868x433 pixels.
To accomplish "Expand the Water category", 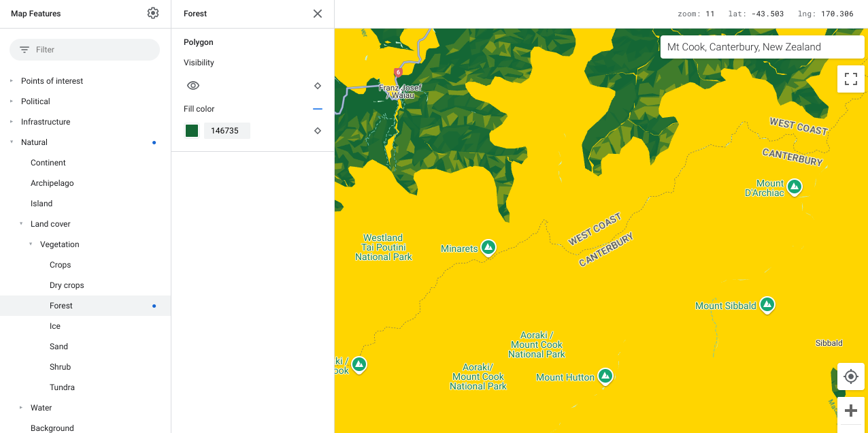I will tap(20, 408).
